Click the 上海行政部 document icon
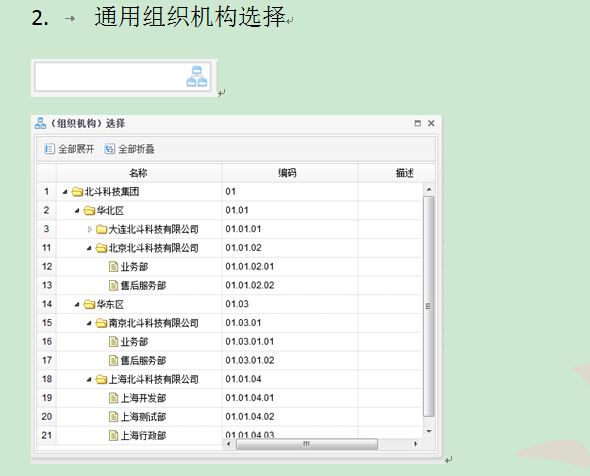This screenshot has width=590, height=476. click(x=113, y=436)
